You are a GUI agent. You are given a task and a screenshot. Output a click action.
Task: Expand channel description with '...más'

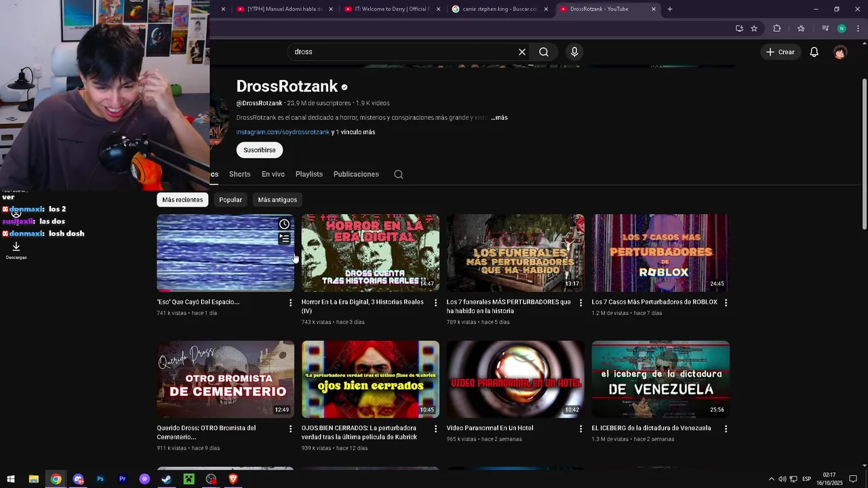(499, 118)
